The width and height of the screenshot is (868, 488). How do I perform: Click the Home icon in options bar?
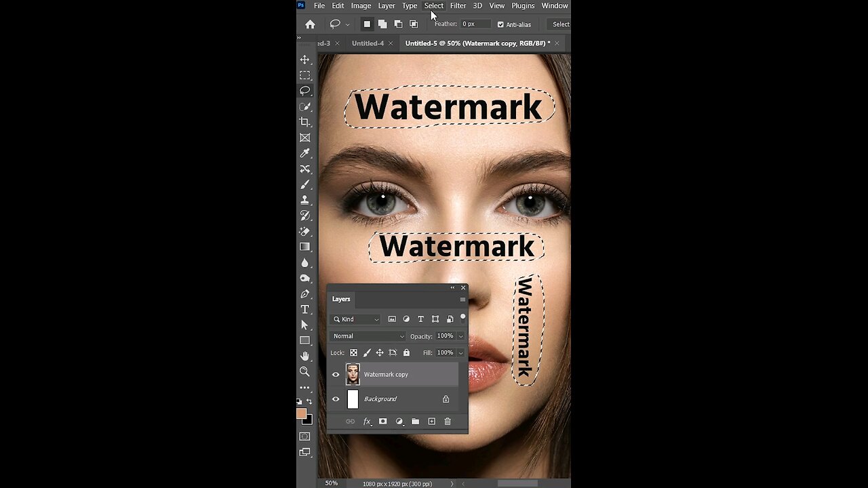click(310, 24)
